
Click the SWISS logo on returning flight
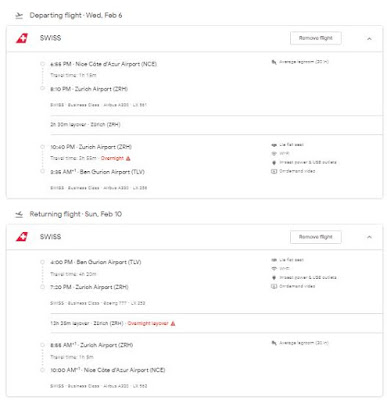(22, 237)
